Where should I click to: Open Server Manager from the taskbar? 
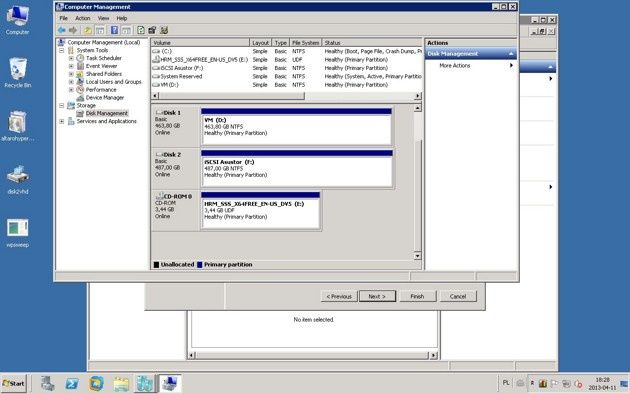(47, 384)
